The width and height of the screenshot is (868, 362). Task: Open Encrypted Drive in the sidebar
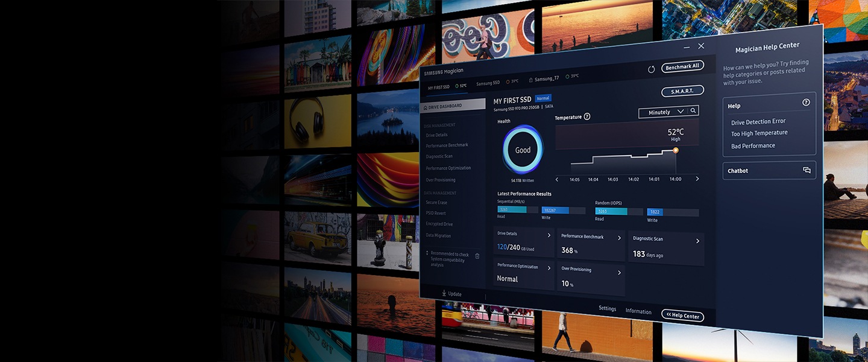[439, 224]
